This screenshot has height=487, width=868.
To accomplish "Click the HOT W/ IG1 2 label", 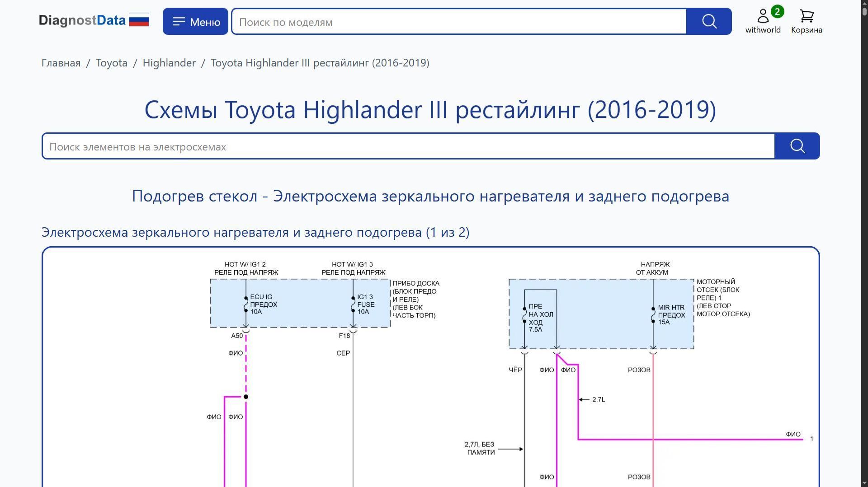I will (x=246, y=268).
